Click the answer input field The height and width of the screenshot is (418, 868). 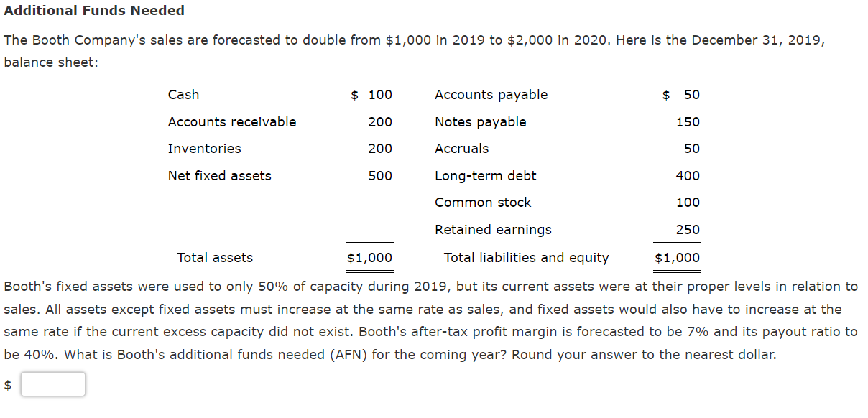pos(52,384)
